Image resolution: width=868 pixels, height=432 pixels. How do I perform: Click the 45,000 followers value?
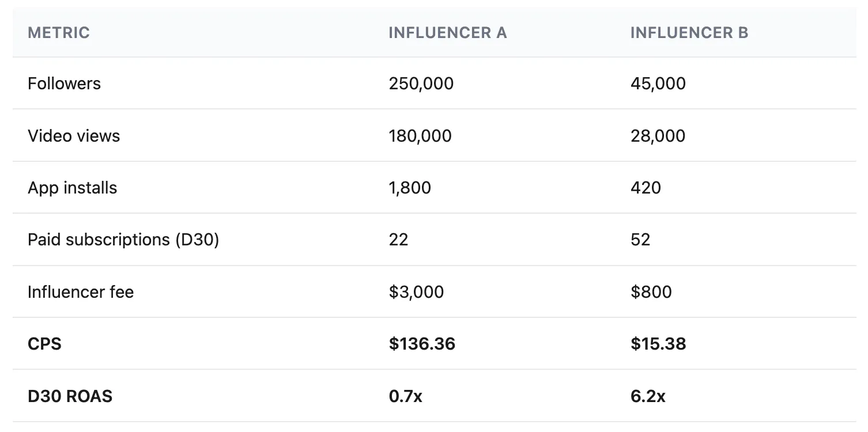(x=658, y=84)
